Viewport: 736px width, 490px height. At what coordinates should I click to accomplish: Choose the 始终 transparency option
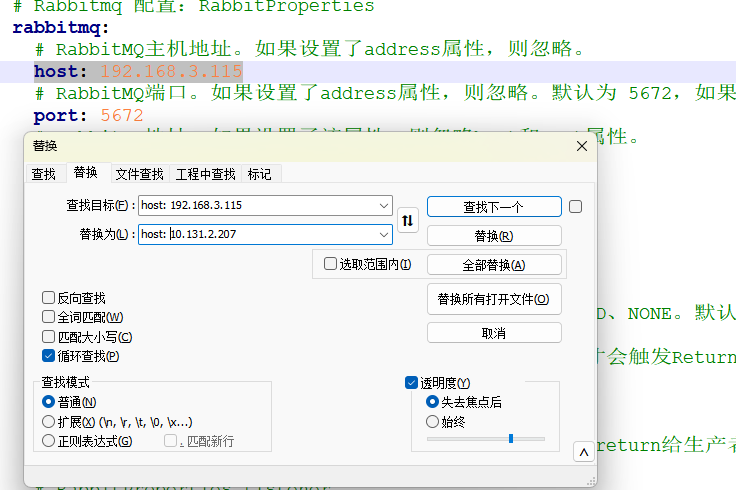433,422
